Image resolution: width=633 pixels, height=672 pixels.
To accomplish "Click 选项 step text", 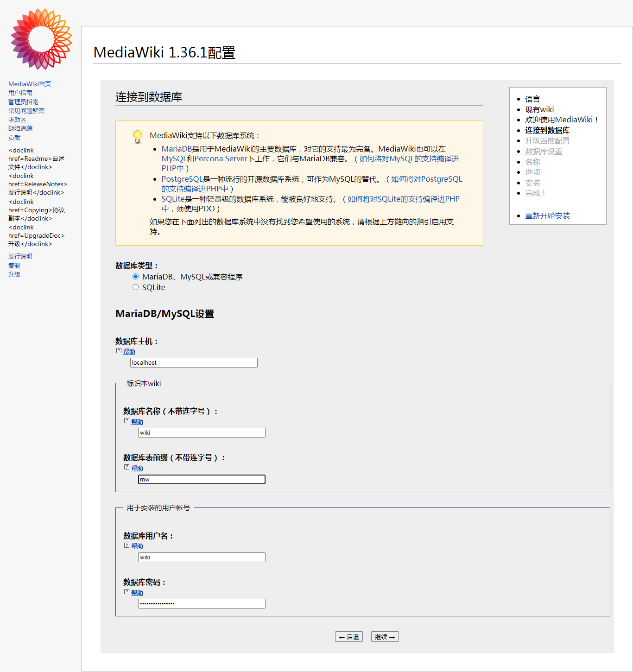I will pyautogui.click(x=532, y=172).
